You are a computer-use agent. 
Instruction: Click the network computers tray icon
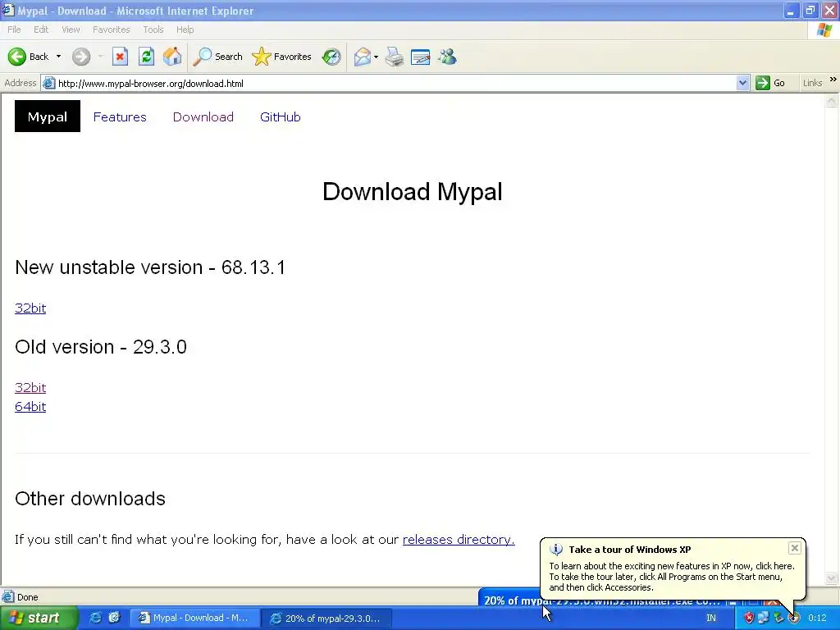[763, 619]
